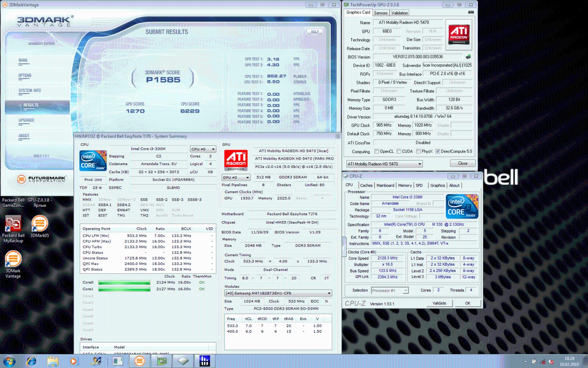Click the Core1 usage bar in HWiNFO32
Screen dimensions: 588x368
pyautogui.click(x=124, y=289)
